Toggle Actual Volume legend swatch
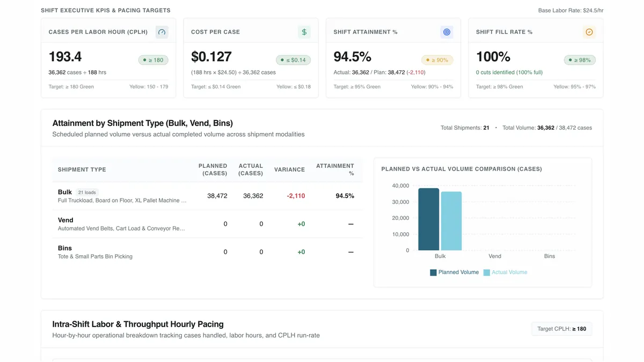The height and width of the screenshot is (362, 644). pos(487,272)
